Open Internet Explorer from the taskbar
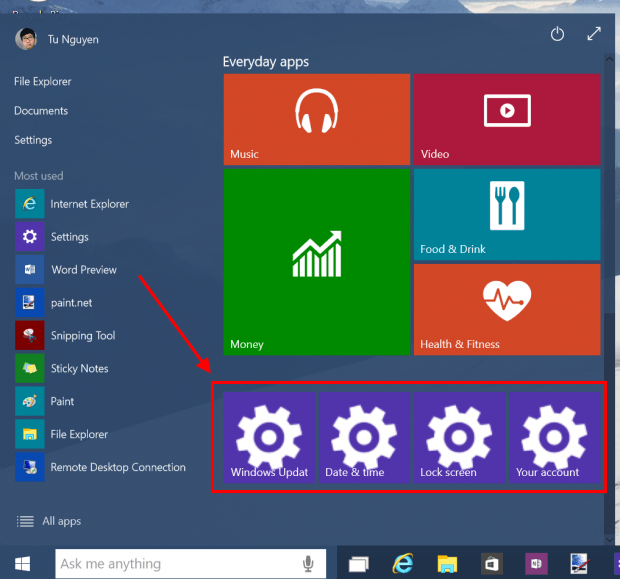The height and width of the screenshot is (579, 620). tap(403, 563)
